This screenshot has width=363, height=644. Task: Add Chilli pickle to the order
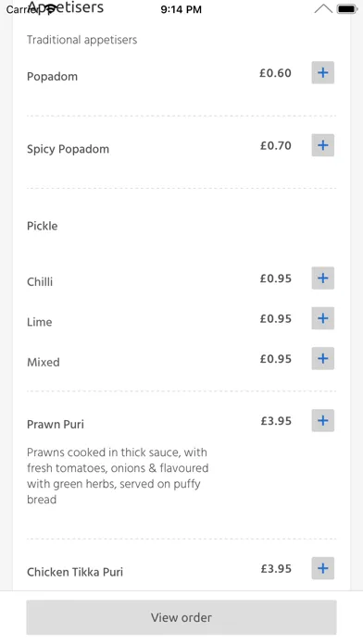[322, 279]
